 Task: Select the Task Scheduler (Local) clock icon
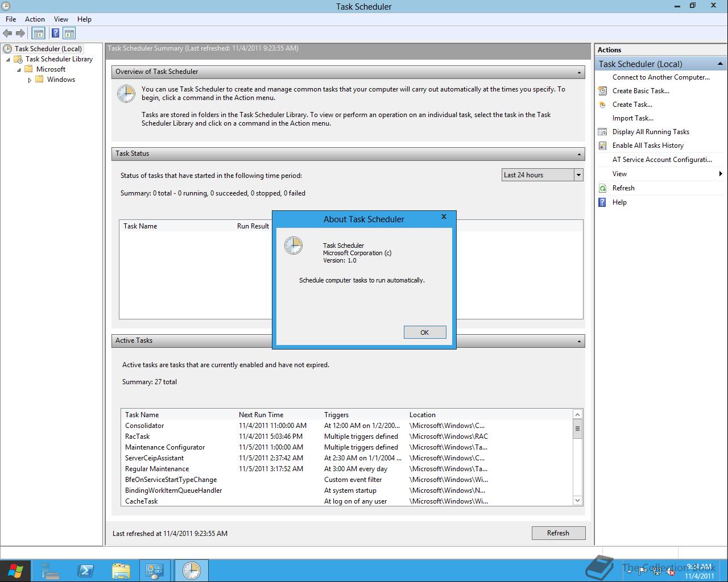point(7,49)
